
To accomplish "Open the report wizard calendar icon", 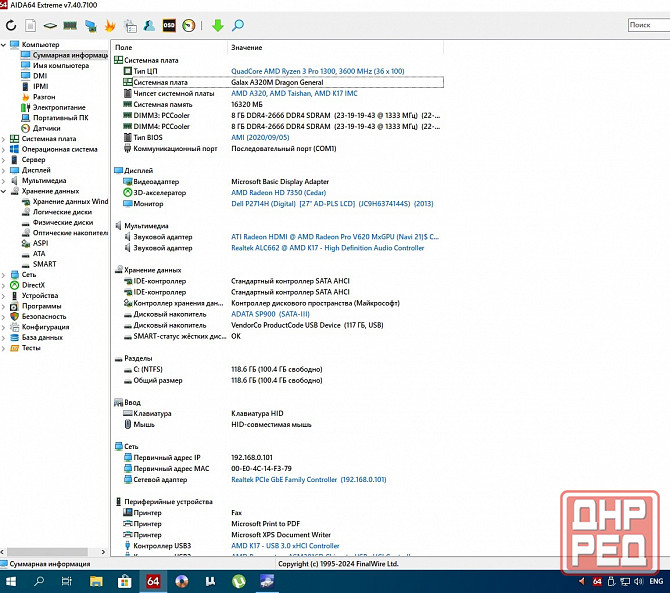I will tap(130, 26).
